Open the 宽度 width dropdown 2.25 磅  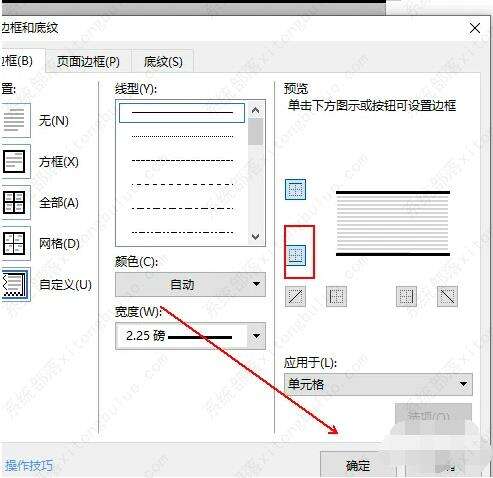point(190,336)
